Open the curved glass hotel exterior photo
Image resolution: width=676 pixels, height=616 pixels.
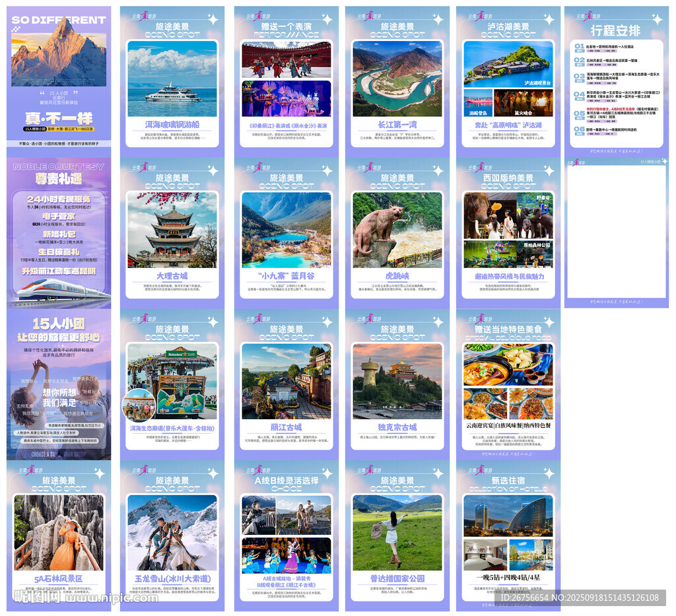tap(508, 516)
